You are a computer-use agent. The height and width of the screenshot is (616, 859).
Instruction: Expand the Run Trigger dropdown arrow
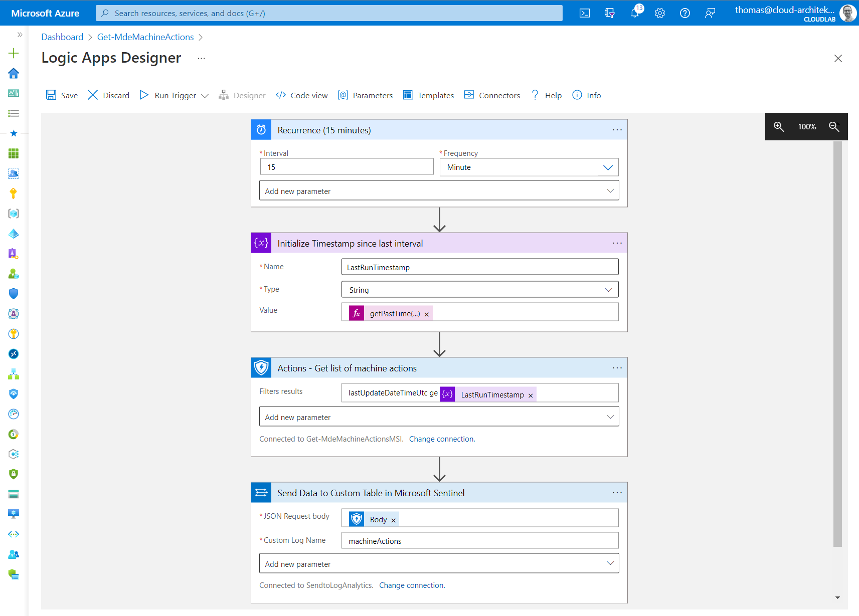(x=205, y=96)
